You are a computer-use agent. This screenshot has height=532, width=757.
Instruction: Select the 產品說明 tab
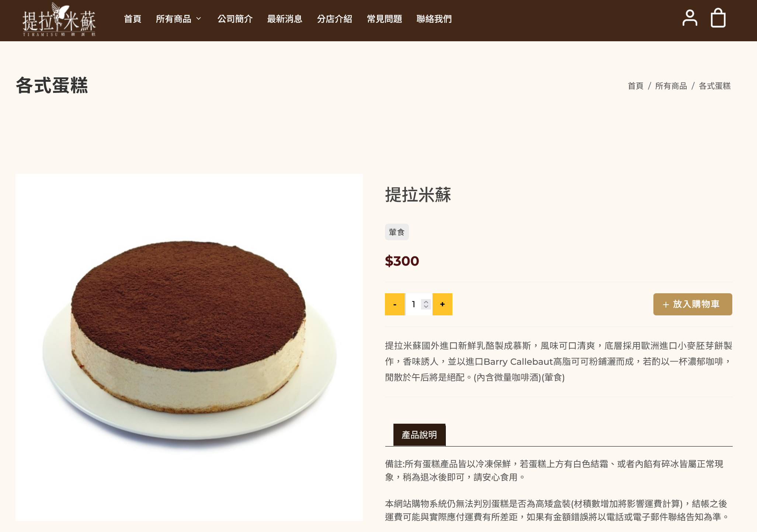pos(419,435)
